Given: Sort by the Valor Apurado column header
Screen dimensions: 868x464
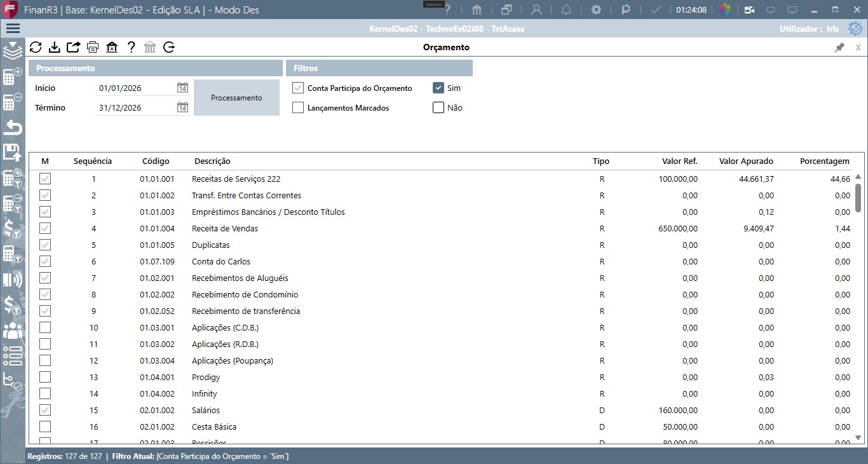Looking at the screenshot, I should [x=746, y=161].
